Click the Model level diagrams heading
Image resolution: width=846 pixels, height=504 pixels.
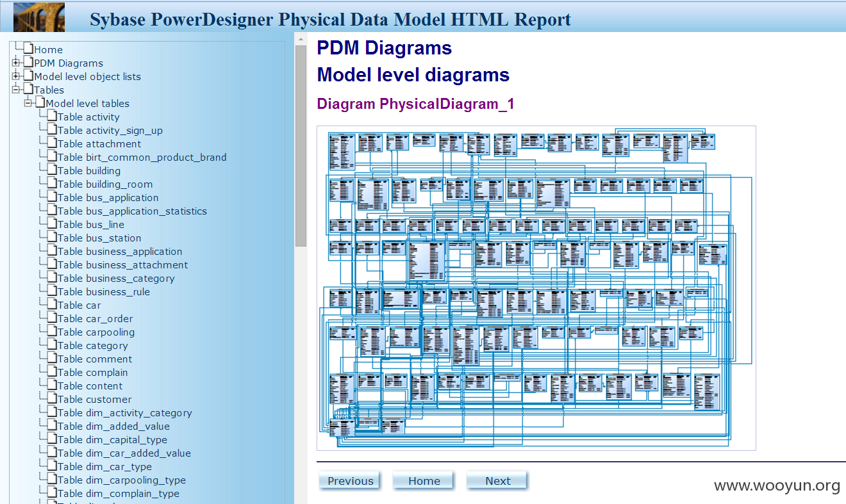[x=413, y=75]
